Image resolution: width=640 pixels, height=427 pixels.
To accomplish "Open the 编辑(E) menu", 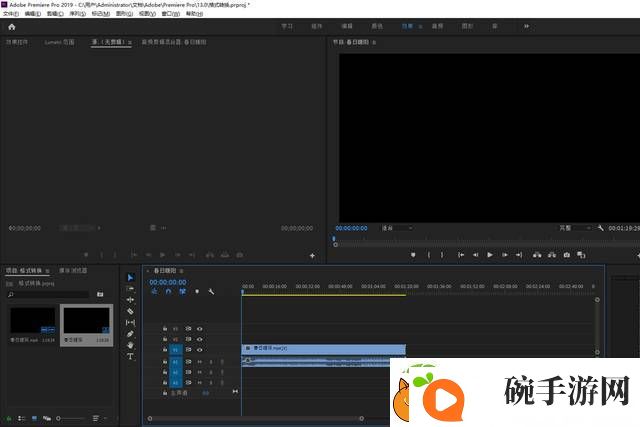I will click(33, 14).
